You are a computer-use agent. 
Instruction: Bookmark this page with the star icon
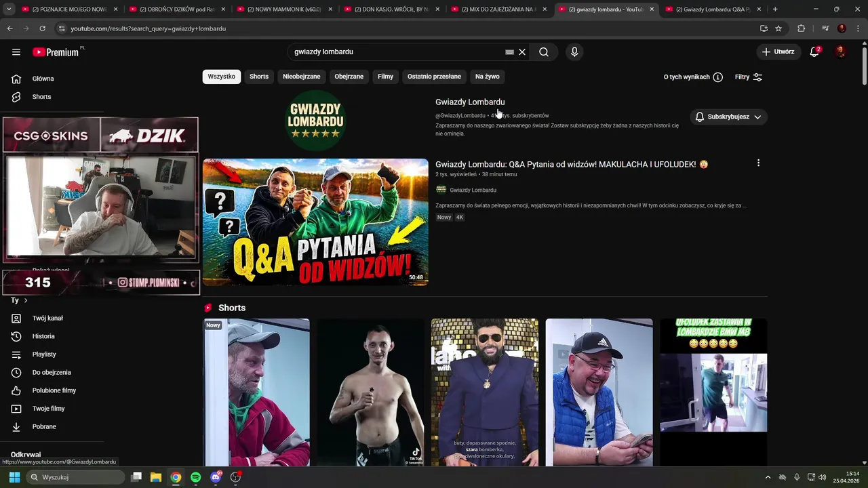pos(778,28)
